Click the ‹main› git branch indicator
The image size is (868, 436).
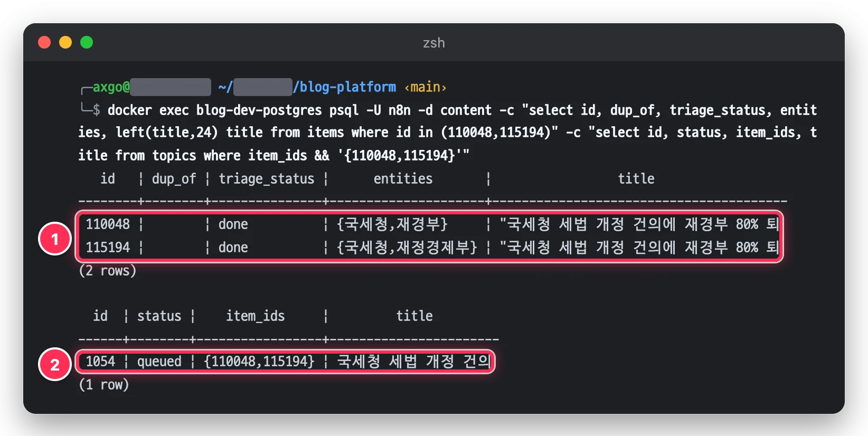pos(426,87)
